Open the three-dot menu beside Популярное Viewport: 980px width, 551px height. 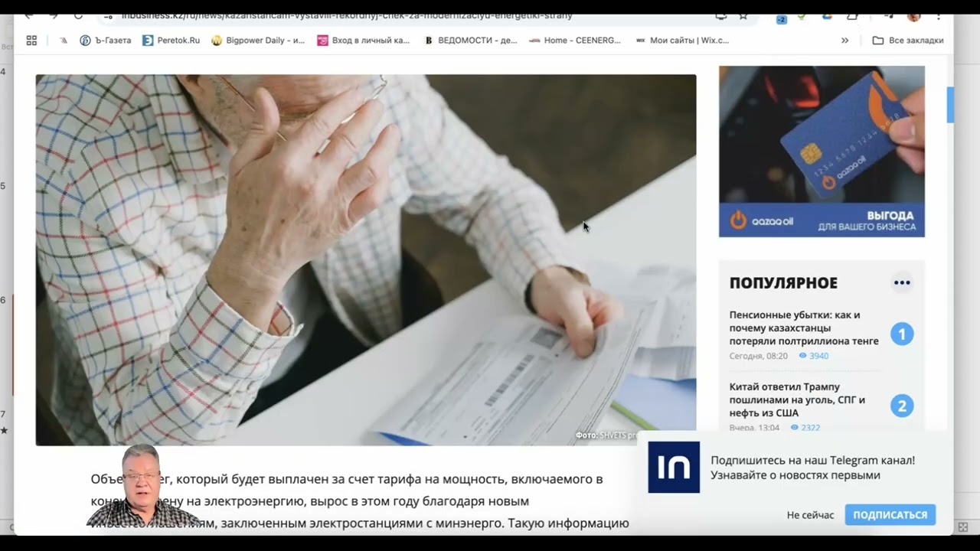point(902,283)
